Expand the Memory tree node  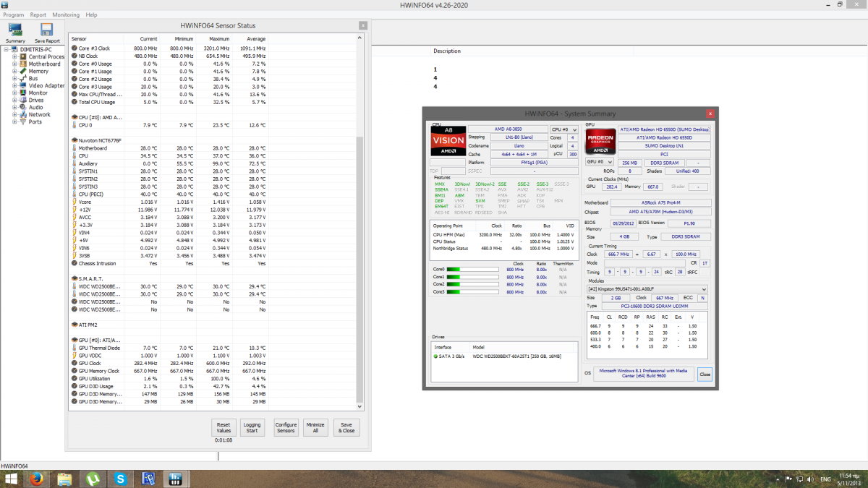click(x=14, y=71)
